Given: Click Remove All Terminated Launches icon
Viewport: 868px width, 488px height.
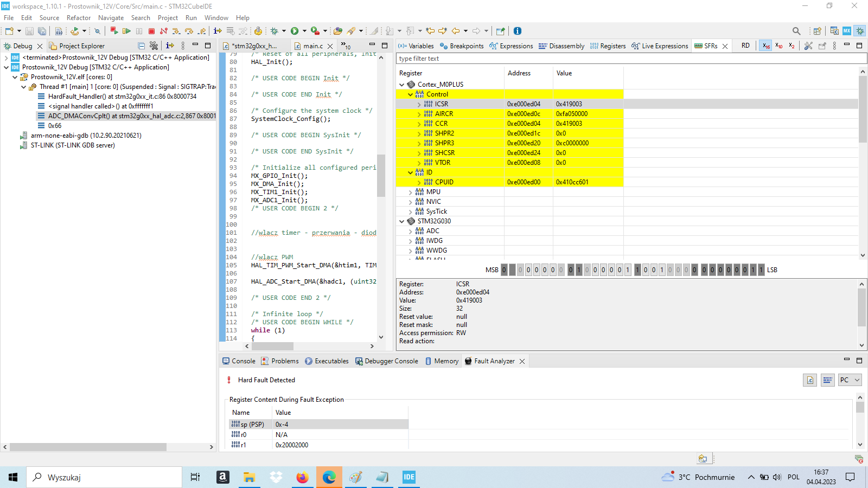Looking at the screenshot, I should pos(154,46).
